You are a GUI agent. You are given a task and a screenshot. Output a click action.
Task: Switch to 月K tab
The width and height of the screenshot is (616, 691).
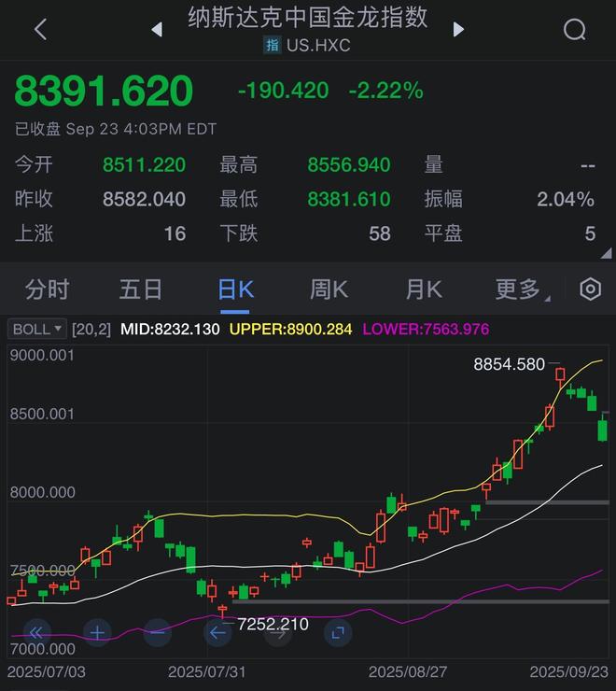424,289
